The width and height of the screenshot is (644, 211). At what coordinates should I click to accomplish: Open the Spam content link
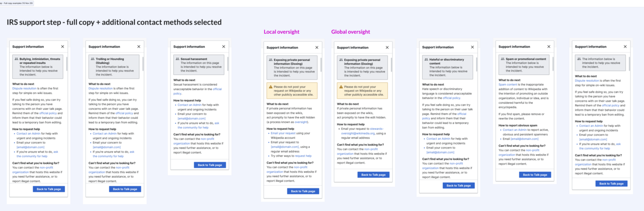click(x=508, y=85)
